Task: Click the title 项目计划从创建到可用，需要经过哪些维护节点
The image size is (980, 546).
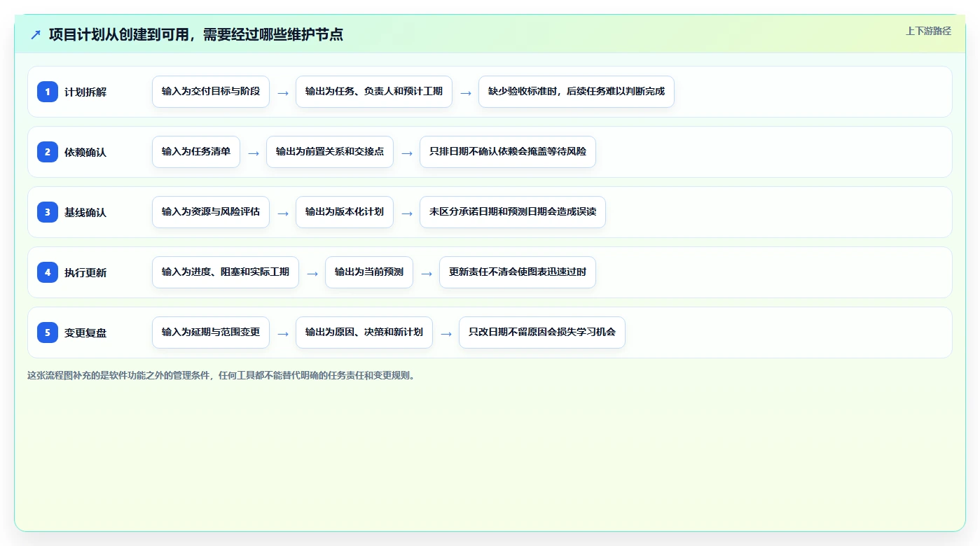Action: [196, 34]
